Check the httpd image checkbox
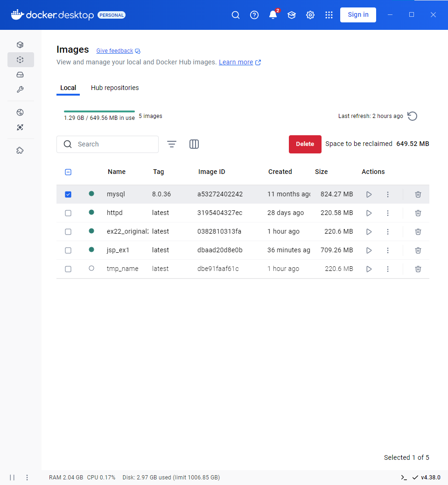This screenshot has width=448, height=485. (x=68, y=213)
